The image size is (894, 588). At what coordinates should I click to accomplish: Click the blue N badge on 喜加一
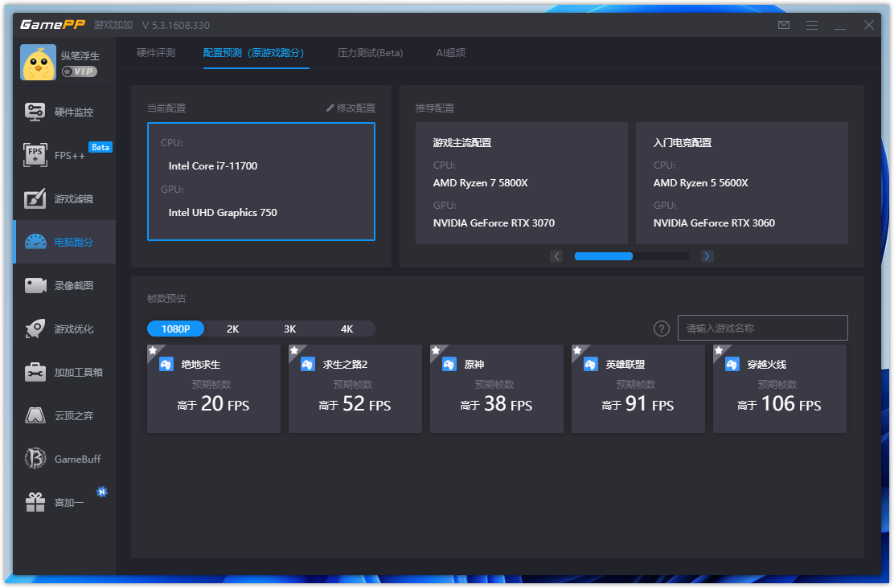[101, 492]
